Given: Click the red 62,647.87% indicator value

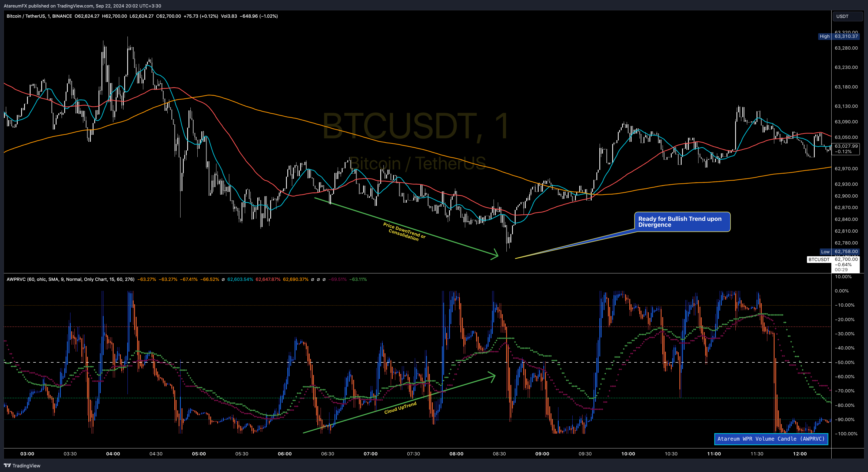Looking at the screenshot, I should [268, 280].
